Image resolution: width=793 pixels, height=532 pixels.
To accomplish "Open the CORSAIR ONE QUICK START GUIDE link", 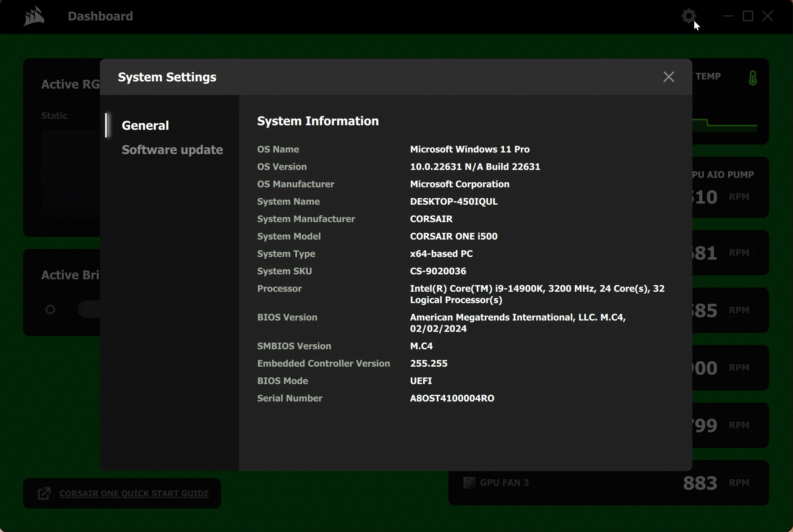I will click(x=134, y=493).
